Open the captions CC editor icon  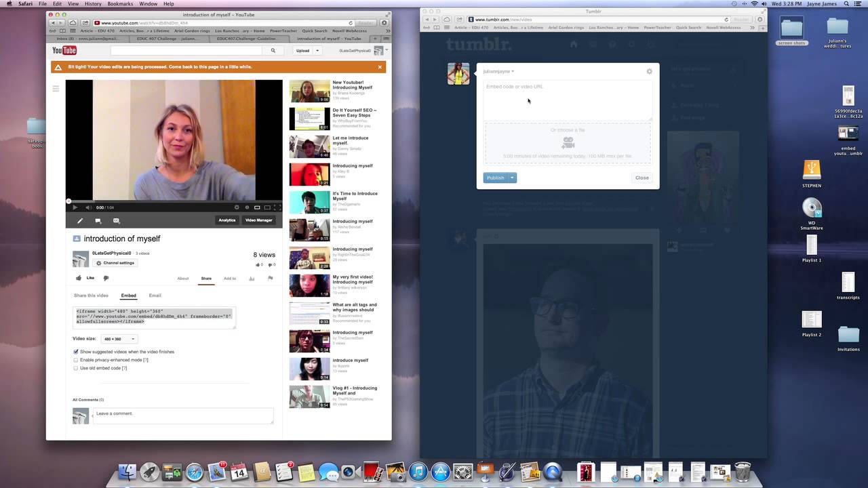(x=116, y=220)
